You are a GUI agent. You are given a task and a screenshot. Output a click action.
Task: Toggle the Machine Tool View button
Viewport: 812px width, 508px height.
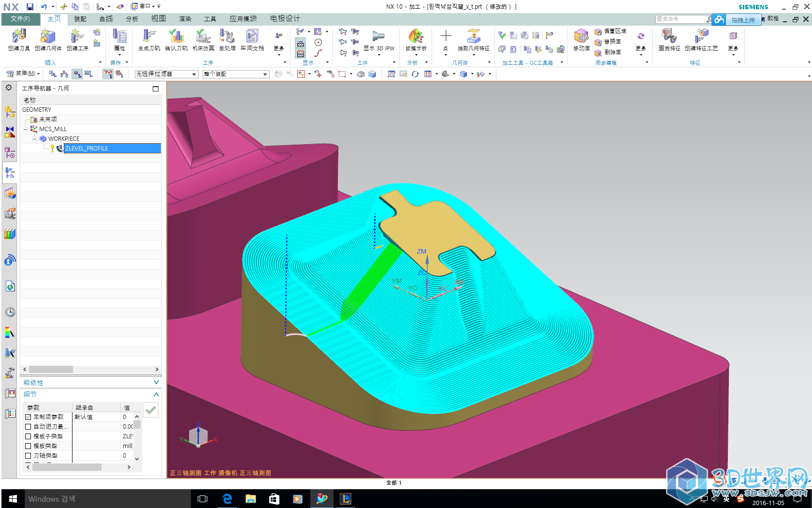65,74
